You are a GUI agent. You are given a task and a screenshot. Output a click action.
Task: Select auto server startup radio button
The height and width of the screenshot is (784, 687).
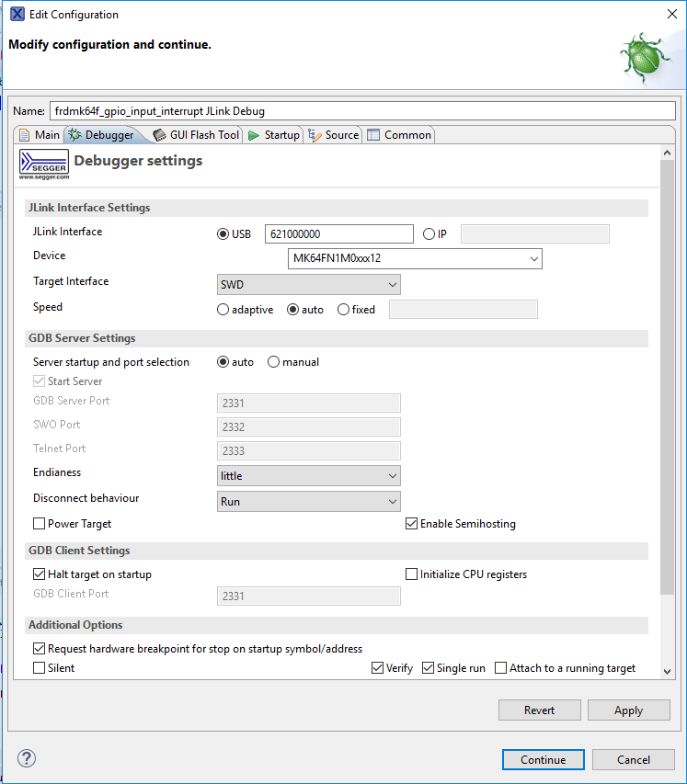coord(223,362)
